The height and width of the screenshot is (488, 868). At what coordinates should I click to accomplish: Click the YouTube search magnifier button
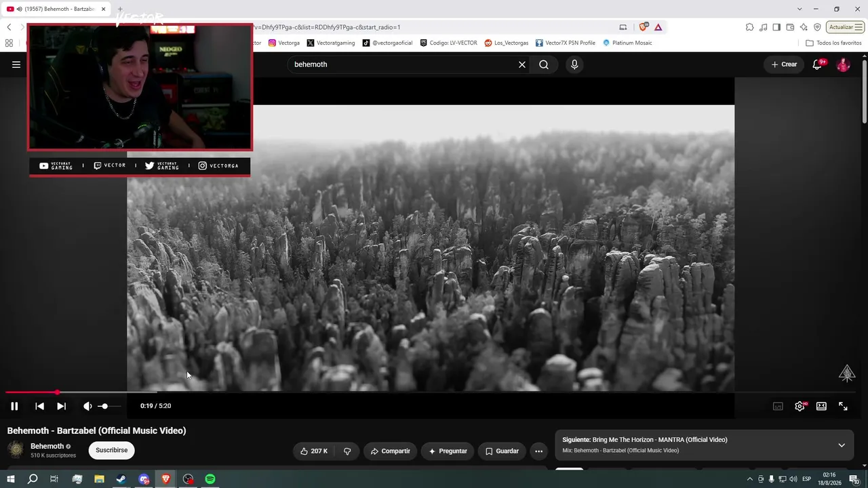tap(544, 64)
